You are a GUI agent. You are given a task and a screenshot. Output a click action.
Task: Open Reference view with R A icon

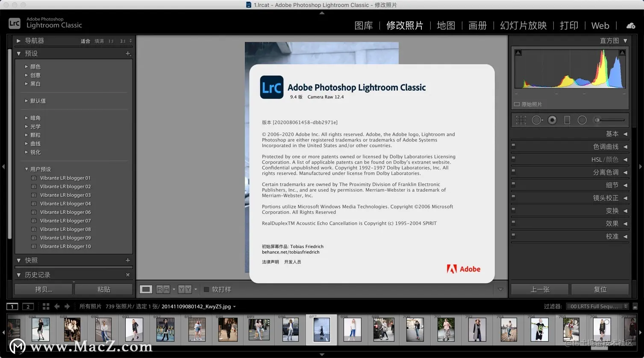tap(163, 290)
